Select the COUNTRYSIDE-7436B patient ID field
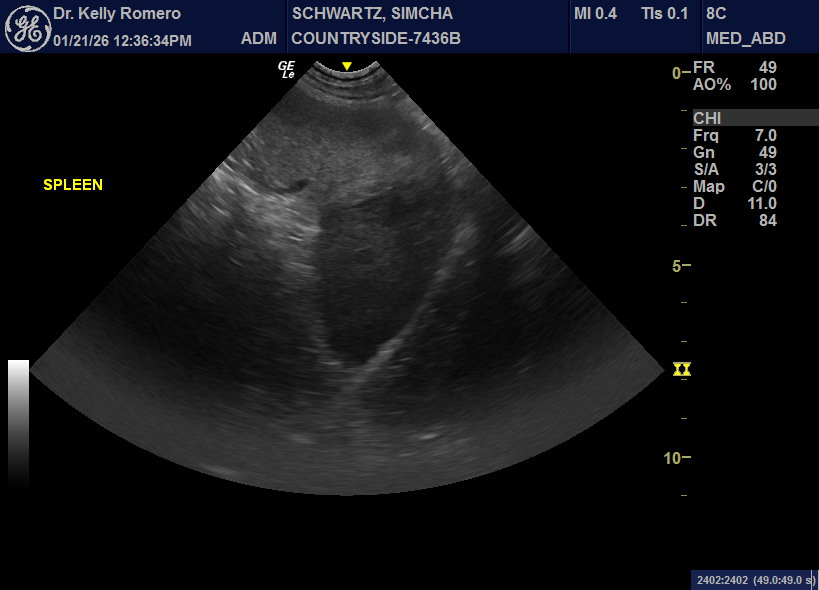This screenshot has width=819, height=590. [x=375, y=39]
